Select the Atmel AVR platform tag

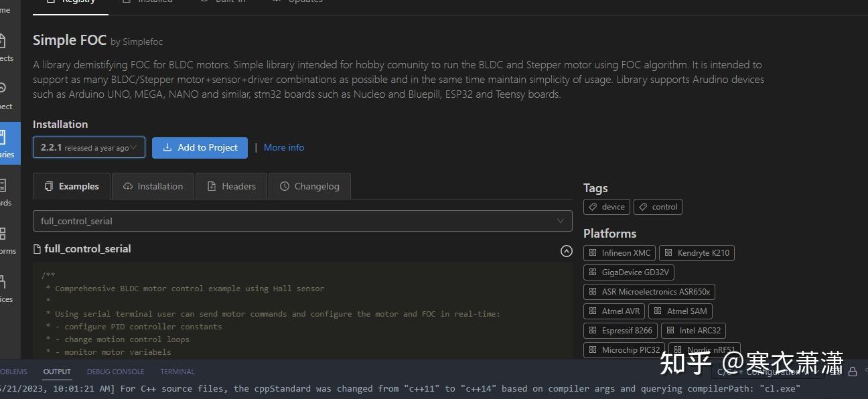coord(613,311)
